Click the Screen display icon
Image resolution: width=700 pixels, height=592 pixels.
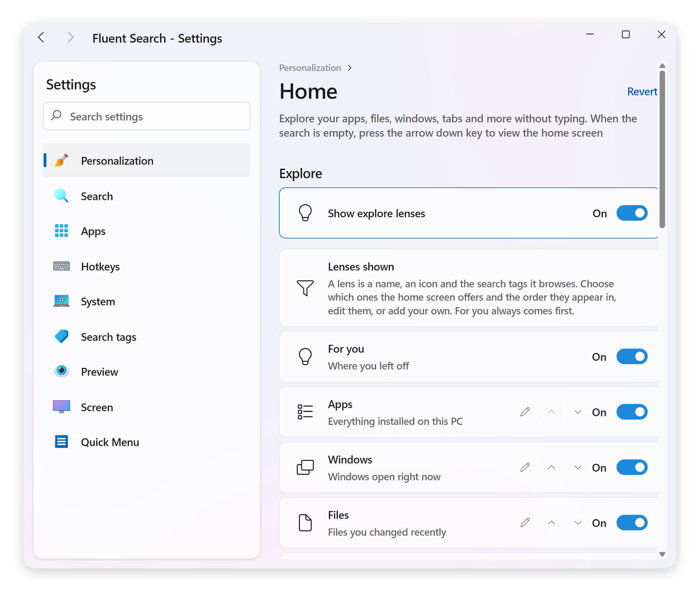[61, 407]
